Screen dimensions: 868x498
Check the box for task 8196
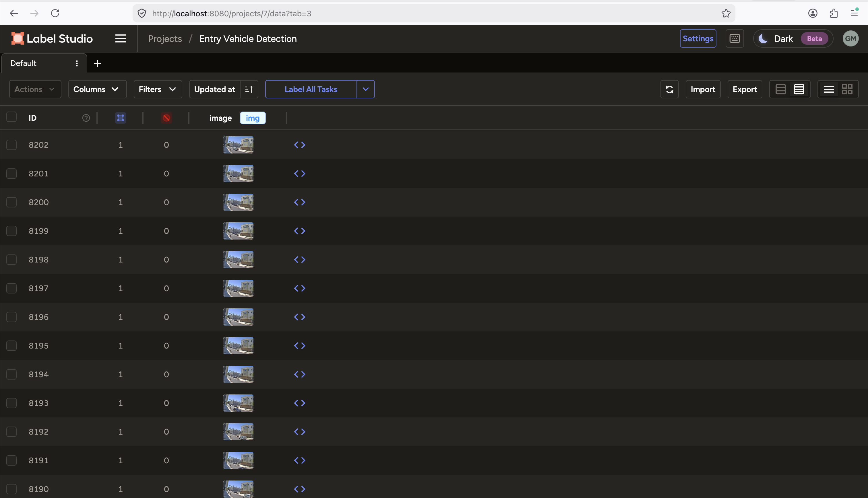(12, 317)
